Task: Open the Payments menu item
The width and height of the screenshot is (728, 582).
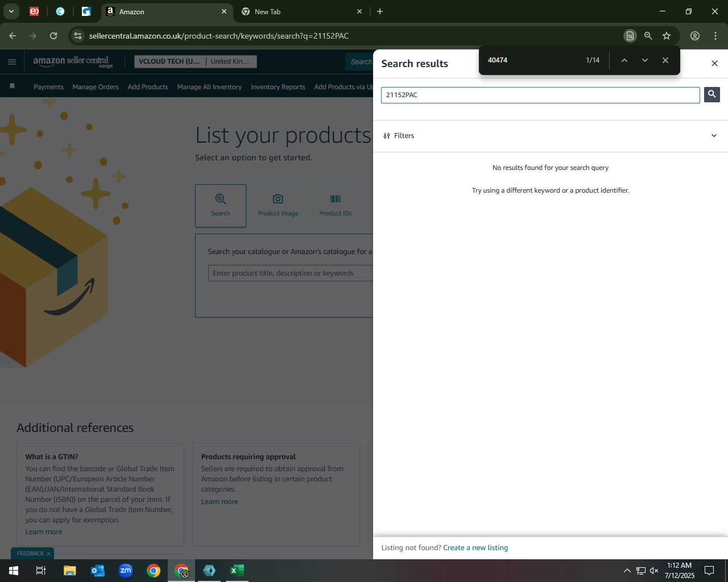Action: coord(48,87)
